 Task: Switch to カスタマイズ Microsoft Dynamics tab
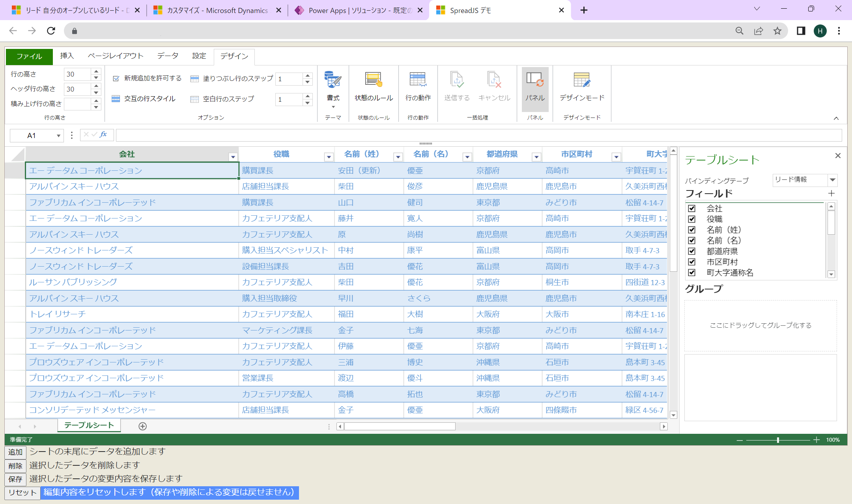(x=217, y=10)
